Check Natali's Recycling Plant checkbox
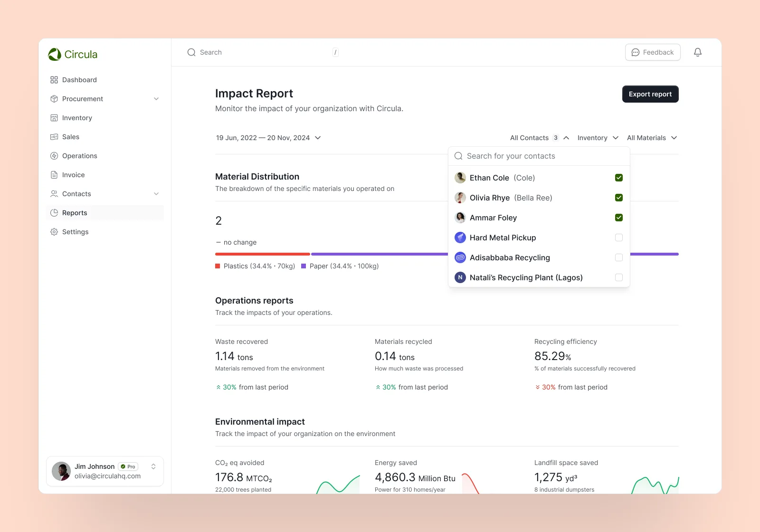 [x=619, y=277]
